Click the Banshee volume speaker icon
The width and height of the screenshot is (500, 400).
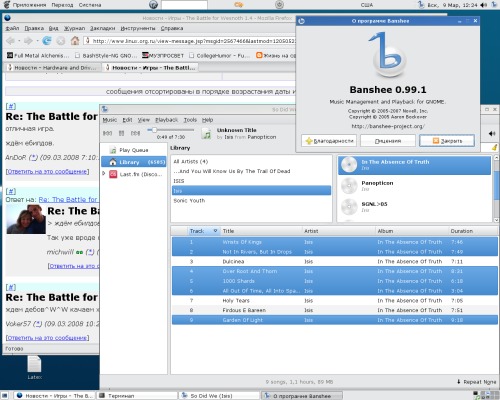pos(492,133)
